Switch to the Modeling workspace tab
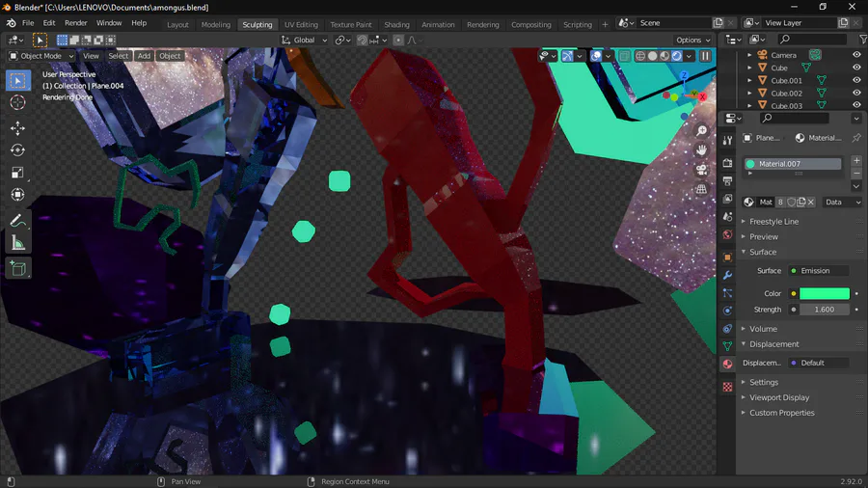 (215, 24)
